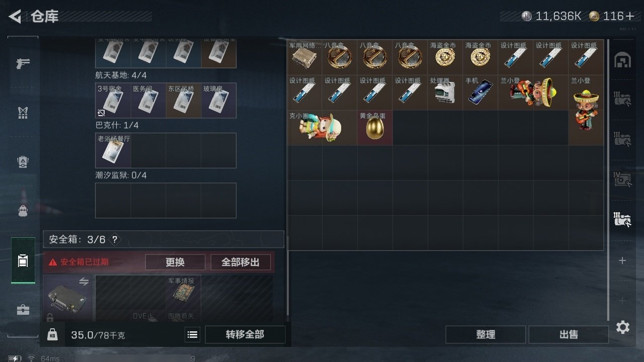Screen dimensions: 644x362
Task: Switch to the main warehouse arch icon
Action: click(623, 60)
